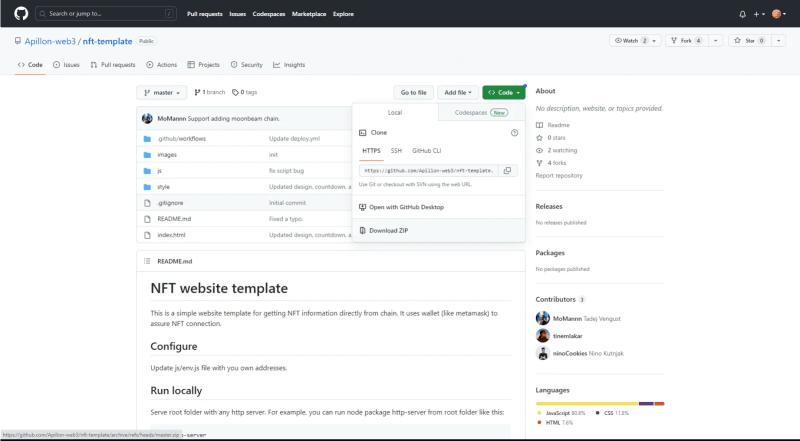Open Issues in the top nav

pos(237,14)
